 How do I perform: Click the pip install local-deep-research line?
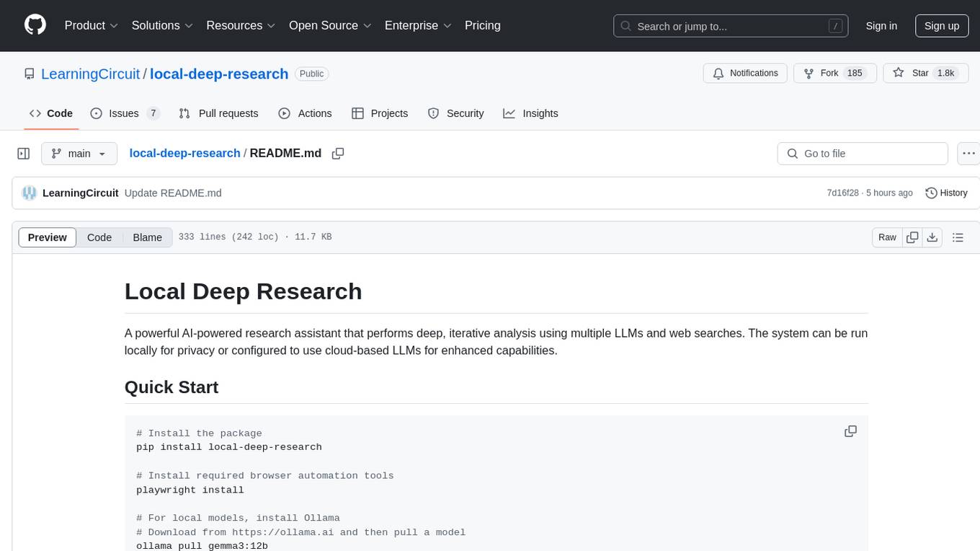coord(229,447)
